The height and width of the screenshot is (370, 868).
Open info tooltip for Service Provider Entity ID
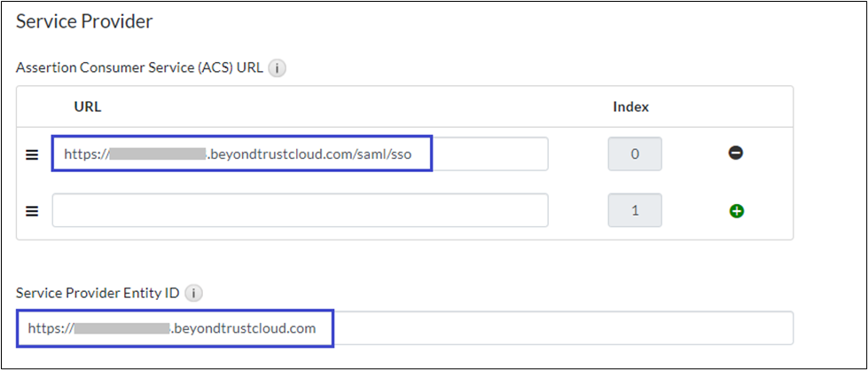(195, 292)
